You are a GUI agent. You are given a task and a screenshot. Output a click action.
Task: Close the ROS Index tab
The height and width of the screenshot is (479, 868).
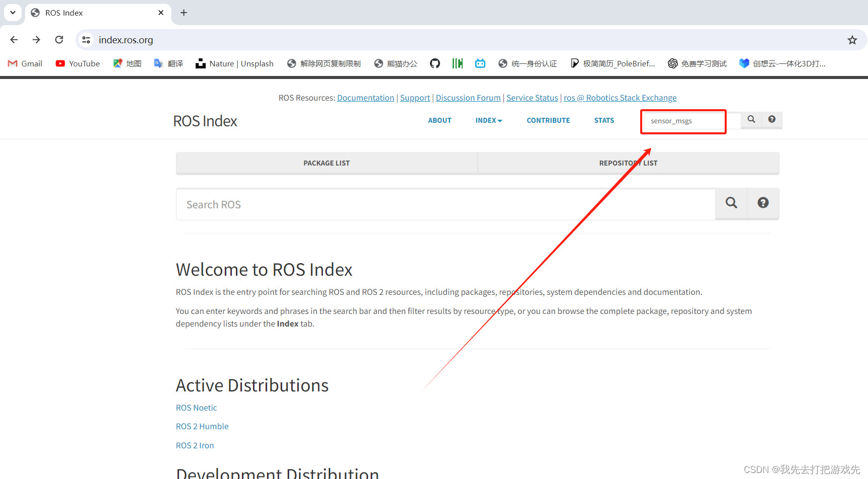click(161, 13)
